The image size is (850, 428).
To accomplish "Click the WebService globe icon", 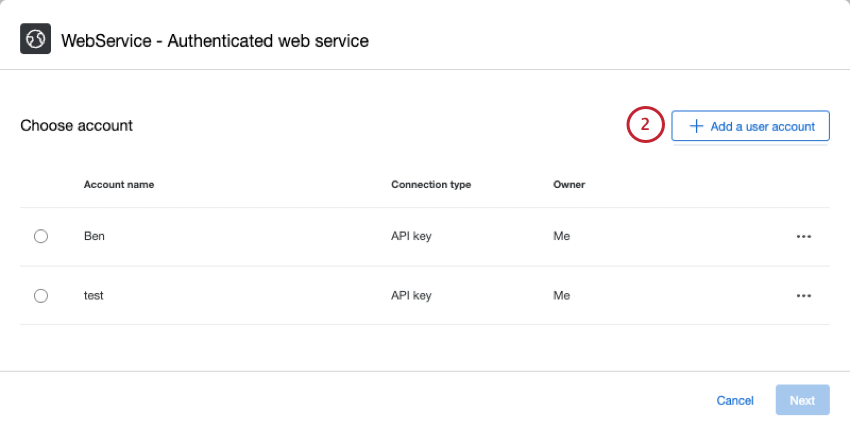I will pyautogui.click(x=36, y=40).
